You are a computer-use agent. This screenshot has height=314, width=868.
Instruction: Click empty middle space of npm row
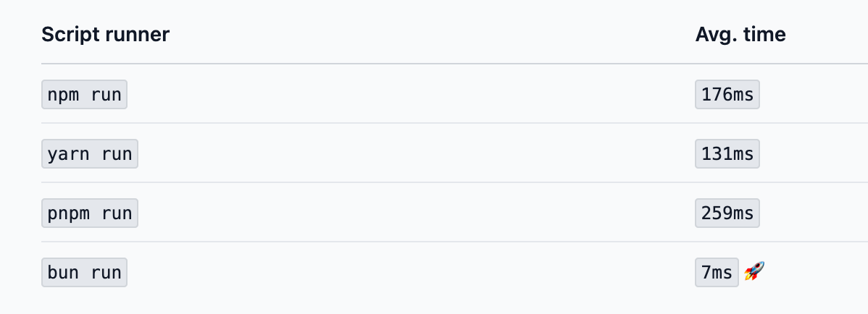406,95
